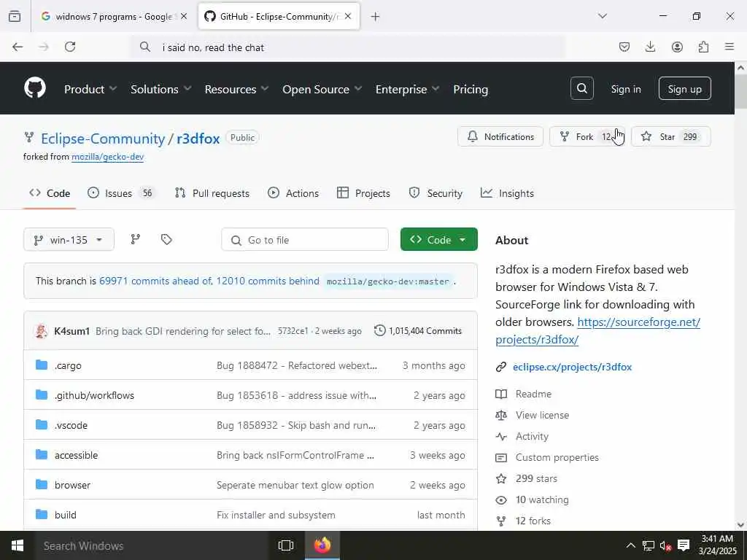Click the network icon in the system tray
Image resolution: width=747 pixels, height=560 pixels.
point(648,545)
